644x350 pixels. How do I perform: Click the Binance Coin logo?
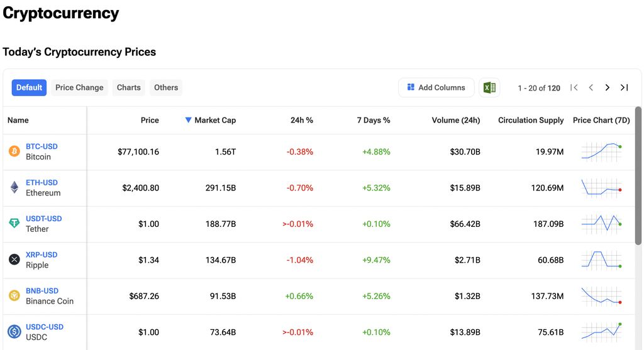(x=14, y=295)
